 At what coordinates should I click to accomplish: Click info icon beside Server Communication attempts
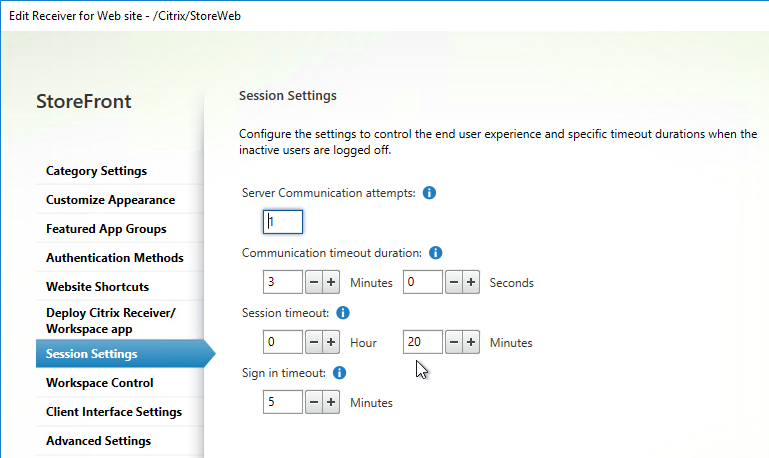[429, 193]
